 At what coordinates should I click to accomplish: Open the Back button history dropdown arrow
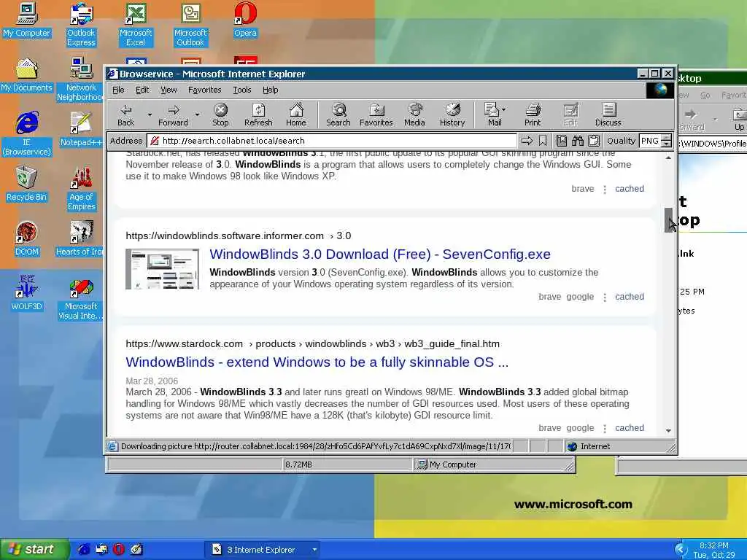click(150, 114)
